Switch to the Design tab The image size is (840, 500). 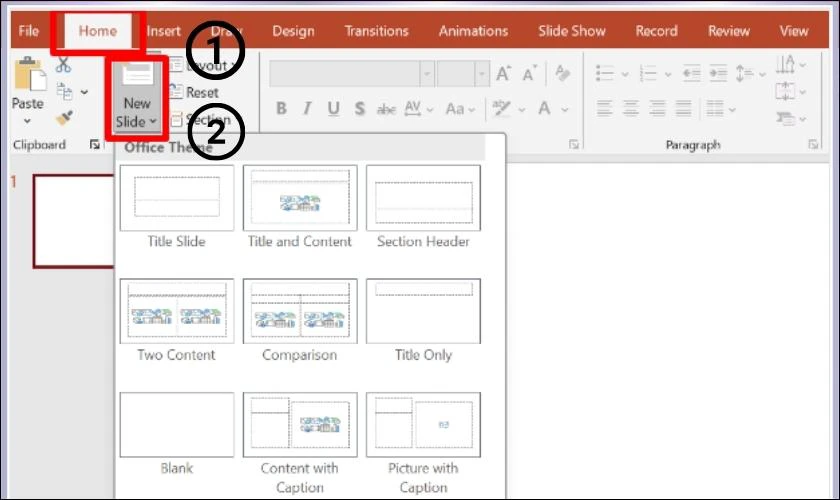point(293,31)
